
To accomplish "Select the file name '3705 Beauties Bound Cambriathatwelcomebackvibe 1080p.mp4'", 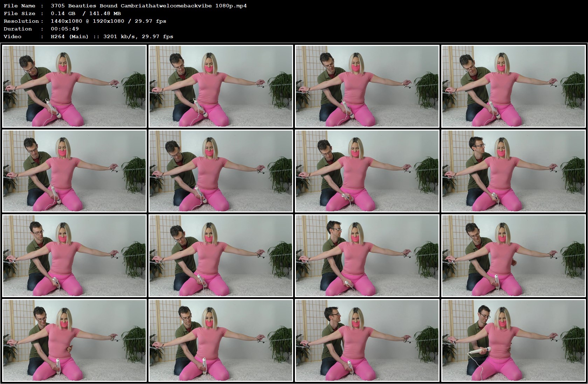I will tap(149, 6).
